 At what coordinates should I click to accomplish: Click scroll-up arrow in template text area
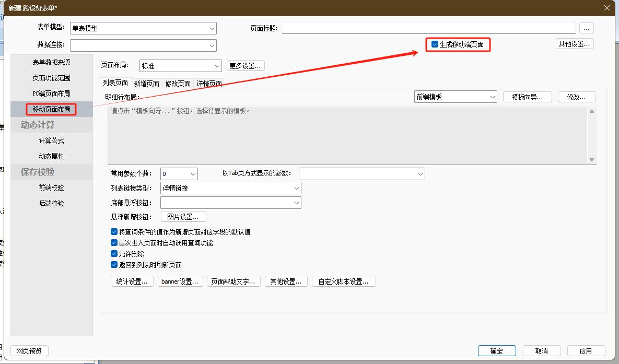tap(592, 111)
